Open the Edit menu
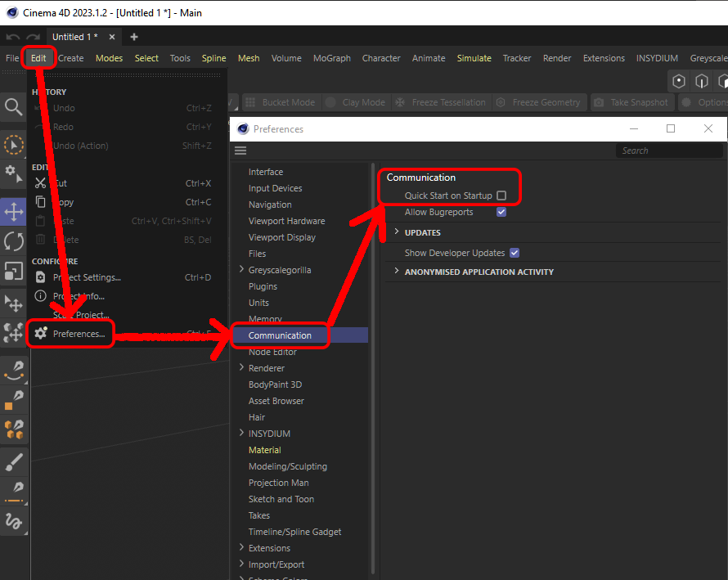This screenshot has width=728, height=580. pyautogui.click(x=38, y=58)
